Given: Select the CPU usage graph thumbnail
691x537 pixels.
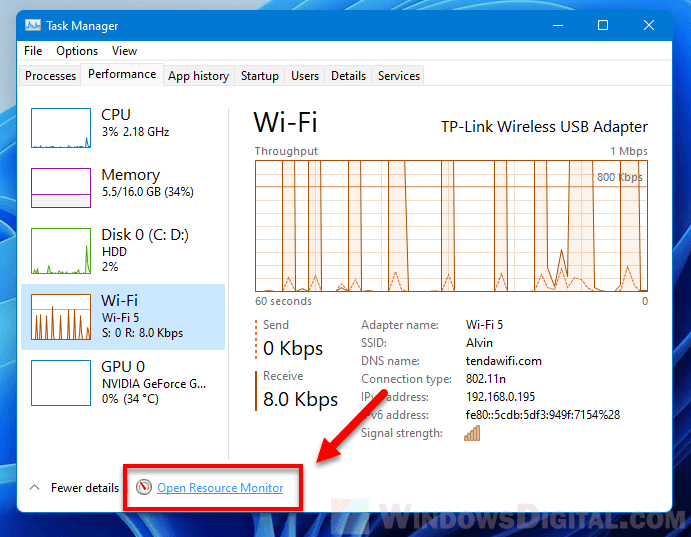Looking at the screenshot, I should pos(61,128).
